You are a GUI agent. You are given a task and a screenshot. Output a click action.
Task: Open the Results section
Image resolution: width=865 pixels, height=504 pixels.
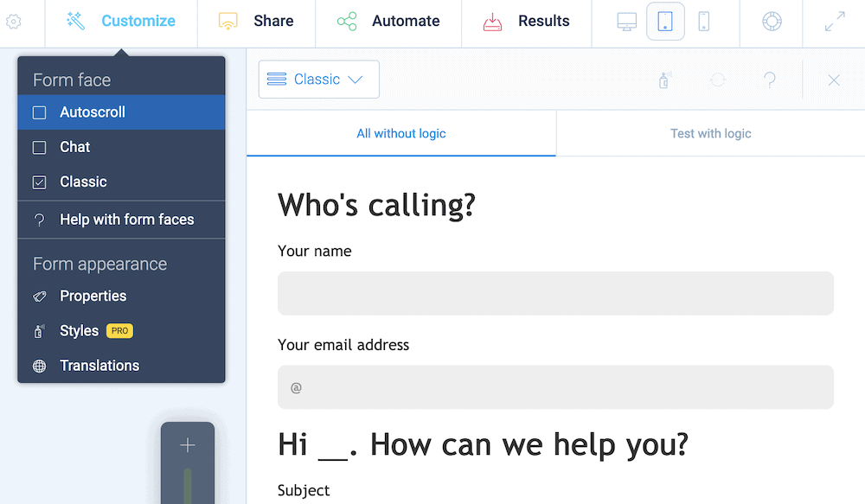526,22
